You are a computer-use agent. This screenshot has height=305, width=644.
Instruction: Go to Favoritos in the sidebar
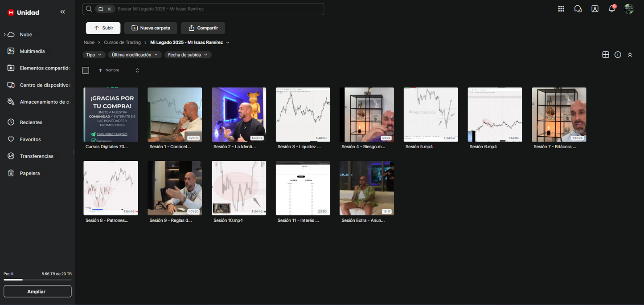tap(30, 139)
